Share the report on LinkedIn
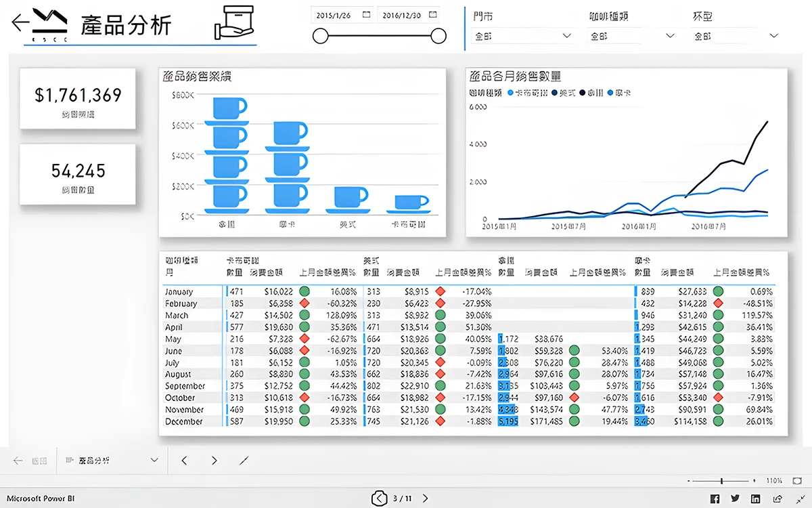The image size is (812, 508). pyautogui.click(x=755, y=499)
